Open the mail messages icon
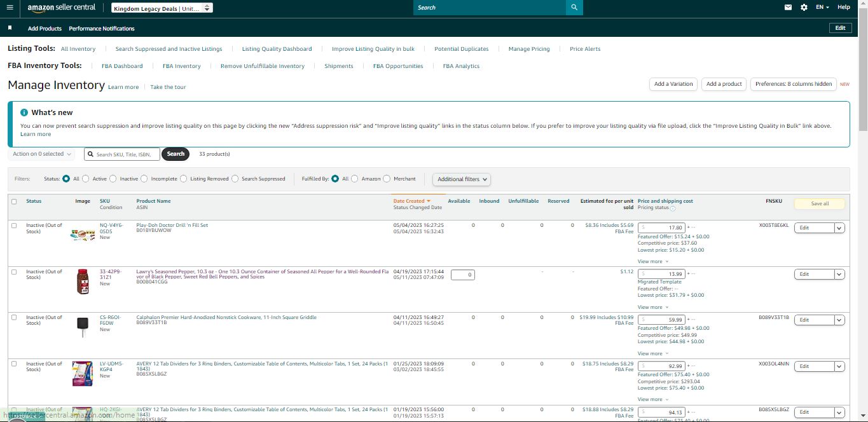 pyautogui.click(x=788, y=8)
